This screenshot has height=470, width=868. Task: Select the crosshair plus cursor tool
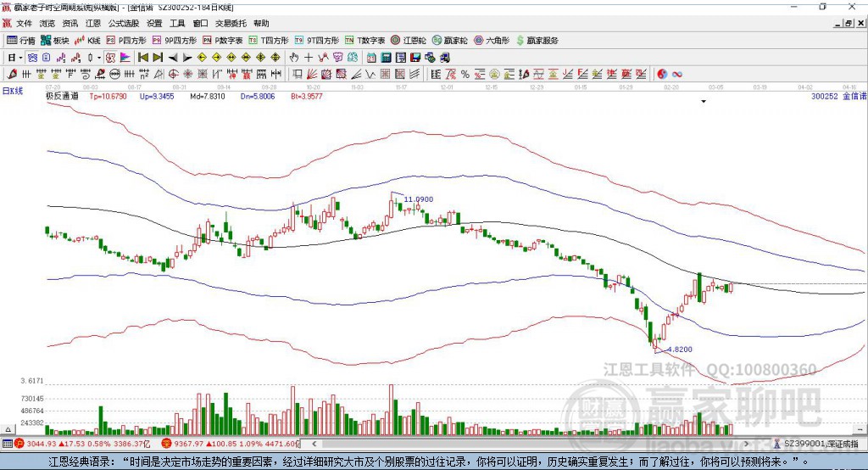point(309,58)
